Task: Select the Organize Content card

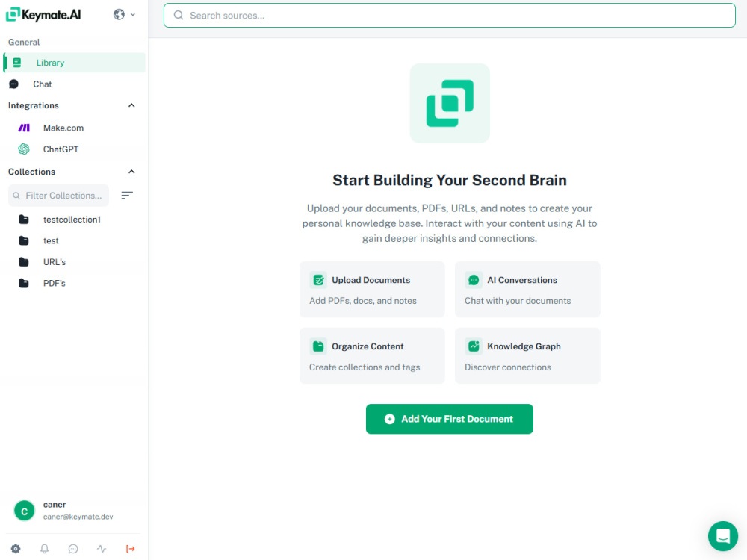Action: point(372,355)
